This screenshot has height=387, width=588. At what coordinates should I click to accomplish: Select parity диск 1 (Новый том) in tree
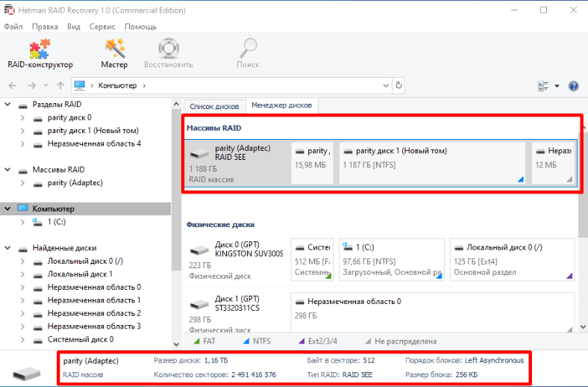click(x=93, y=131)
